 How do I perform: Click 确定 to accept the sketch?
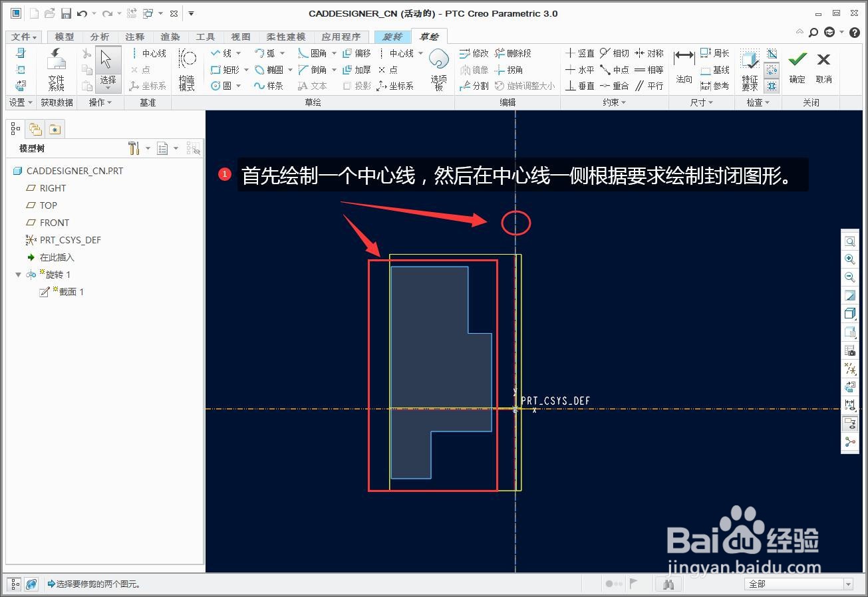point(797,68)
